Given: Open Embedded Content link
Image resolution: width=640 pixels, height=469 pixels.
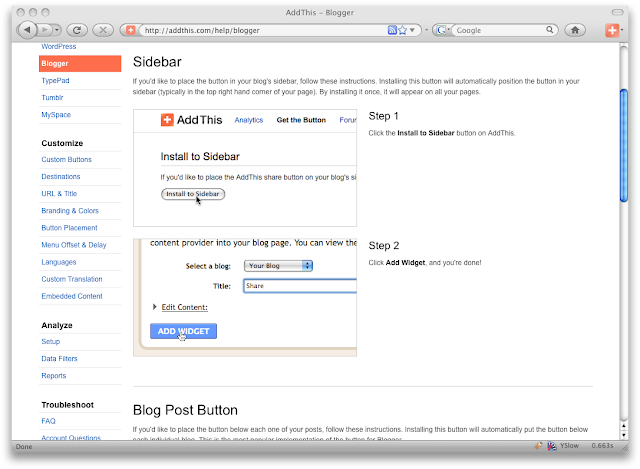Looking at the screenshot, I should click(72, 296).
